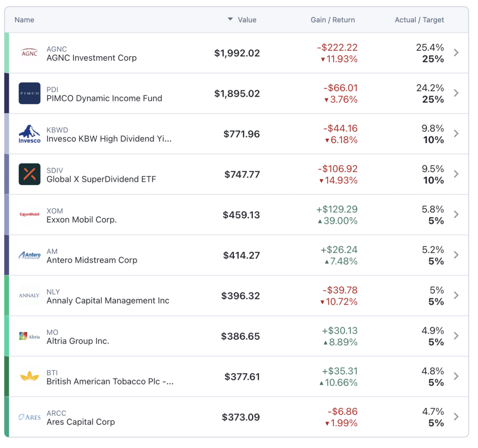Select the SDIV value $747.77
478x448 pixels.
242,174
